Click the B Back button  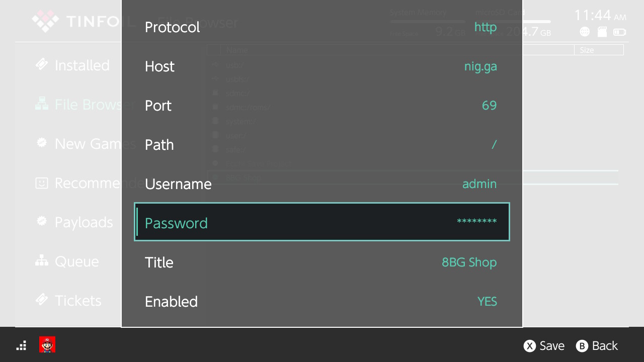pyautogui.click(x=597, y=345)
